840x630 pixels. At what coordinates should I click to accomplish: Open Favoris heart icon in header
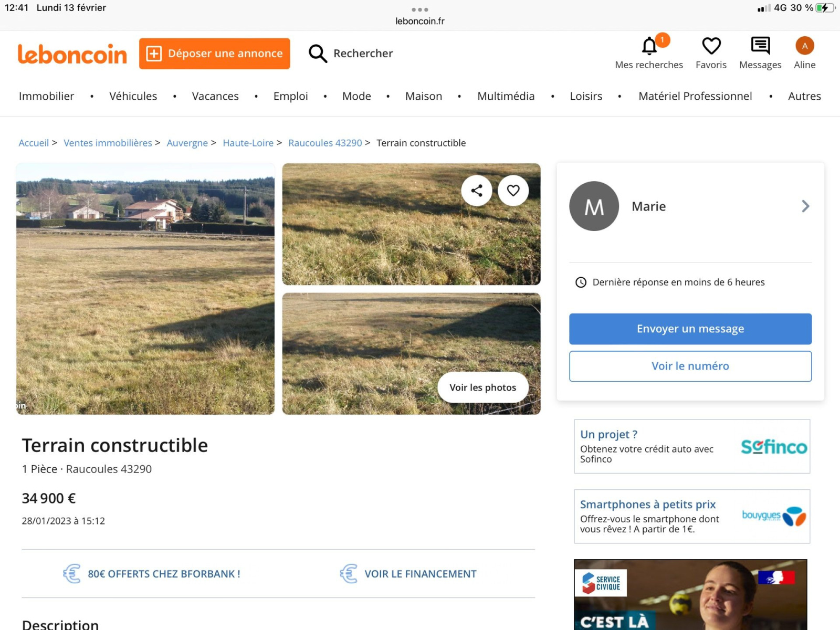[711, 46]
